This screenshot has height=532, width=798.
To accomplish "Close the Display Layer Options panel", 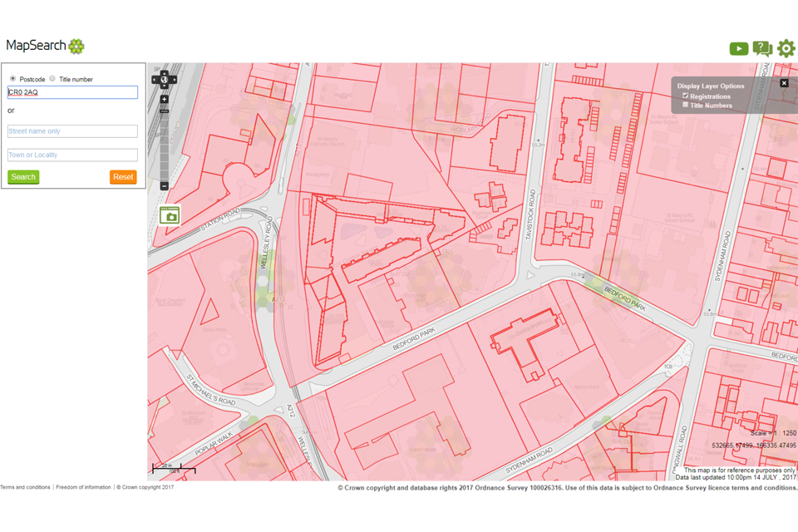I will coord(784,83).
